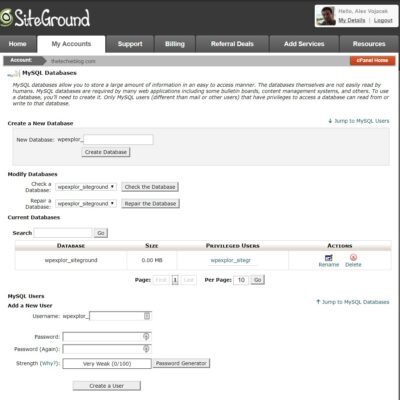This screenshot has width=400, height=400.
Task: Click the New Database name field
Action: [x=119, y=139]
